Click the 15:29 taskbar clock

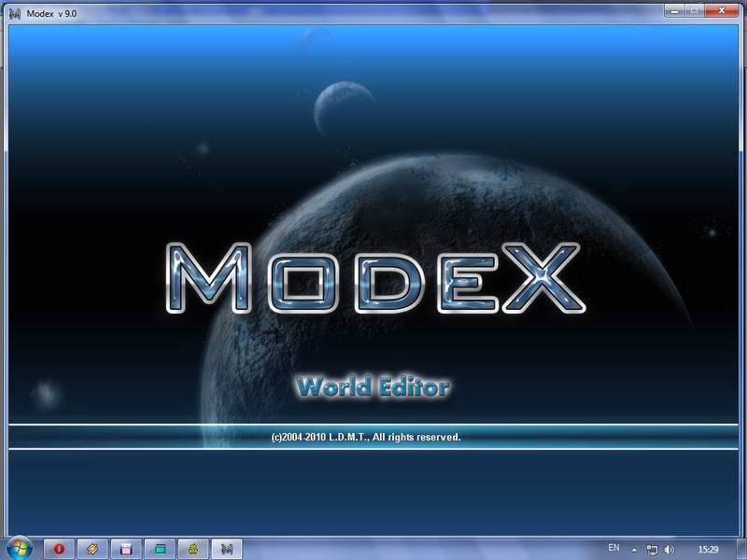(x=709, y=550)
